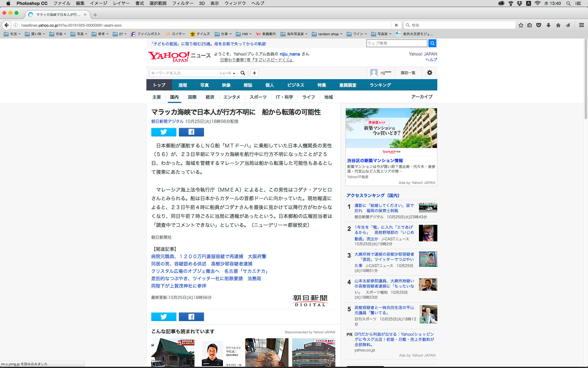The height and width of the screenshot is (368, 588).
Task: Bookmark page with the star icon
Action: [521, 25]
